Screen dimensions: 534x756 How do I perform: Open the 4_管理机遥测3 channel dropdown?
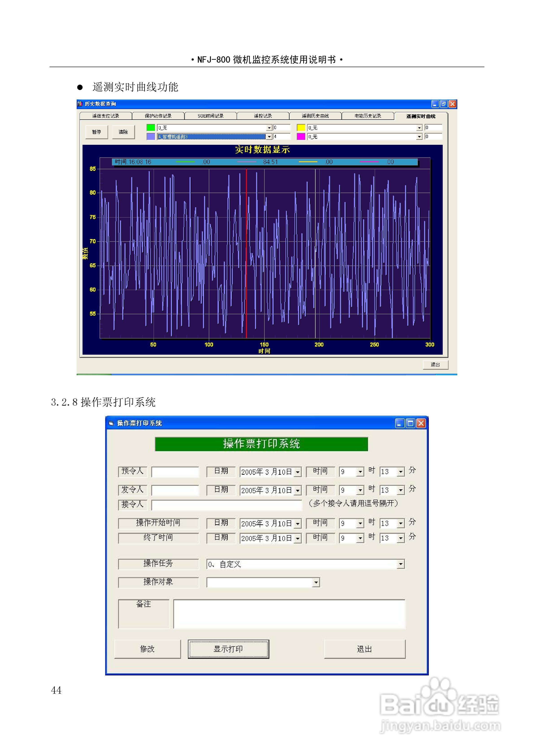coord(269,137)
